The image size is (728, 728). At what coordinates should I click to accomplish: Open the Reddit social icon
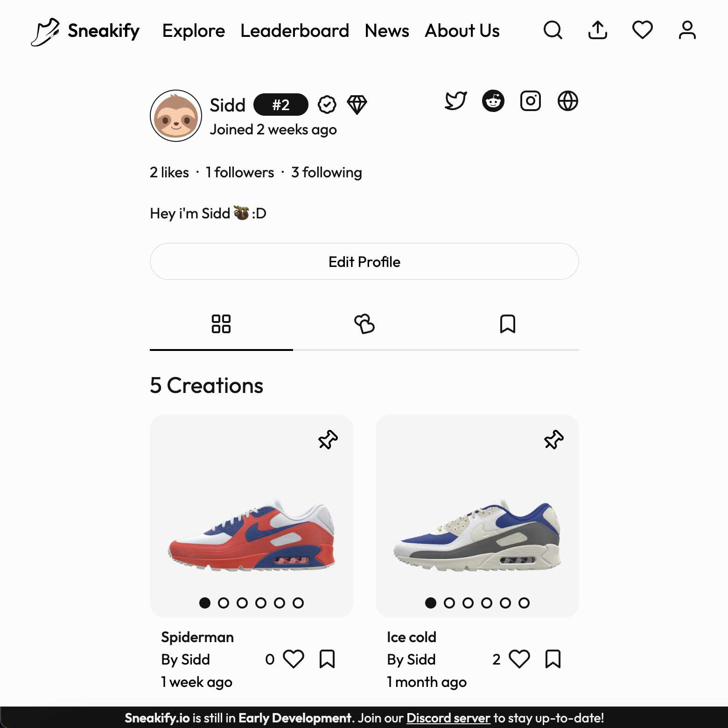[x=493, y=101]
